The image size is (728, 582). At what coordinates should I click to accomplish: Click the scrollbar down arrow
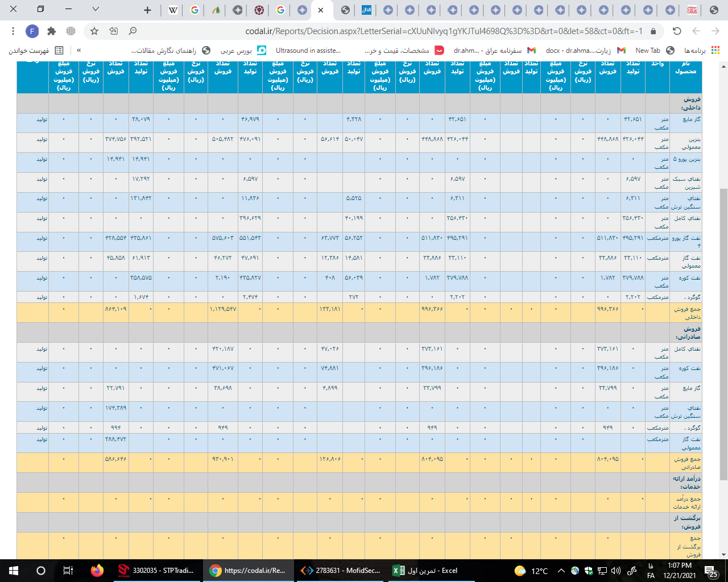pos(723,555)
